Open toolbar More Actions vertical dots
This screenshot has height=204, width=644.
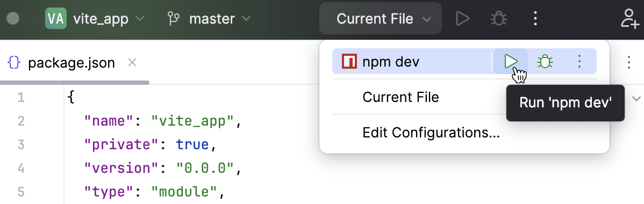tap(535, 18)
